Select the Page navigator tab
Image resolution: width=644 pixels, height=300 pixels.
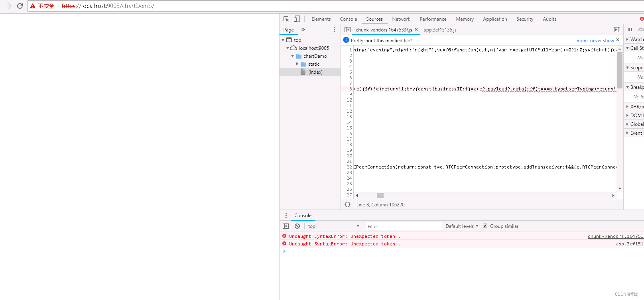(x=288, y=30)
